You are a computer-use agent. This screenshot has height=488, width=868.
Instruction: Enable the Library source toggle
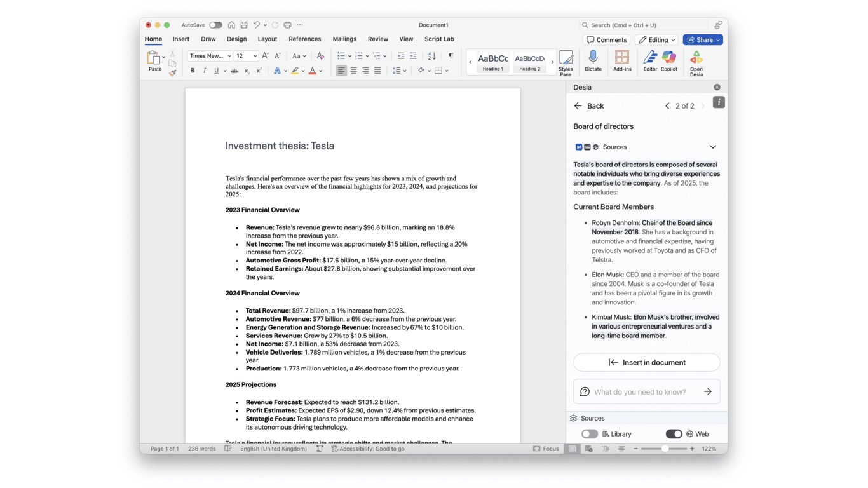(x=589, y=434)
